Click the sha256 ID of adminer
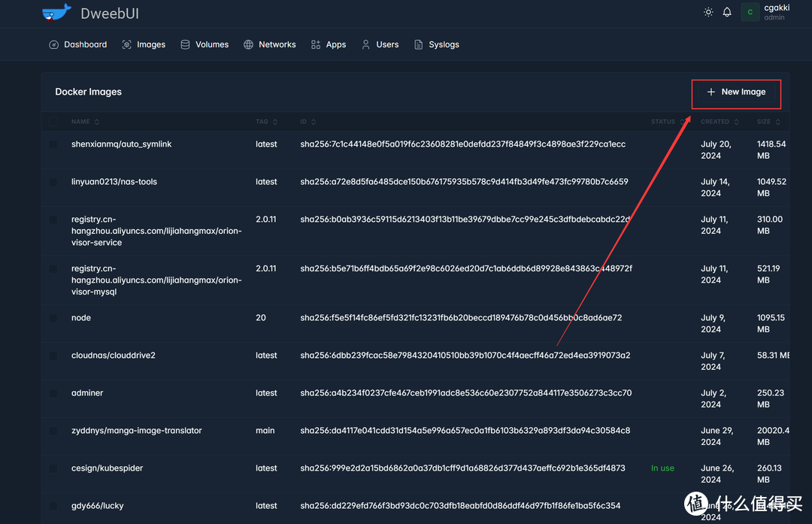 tap(465, 392)
